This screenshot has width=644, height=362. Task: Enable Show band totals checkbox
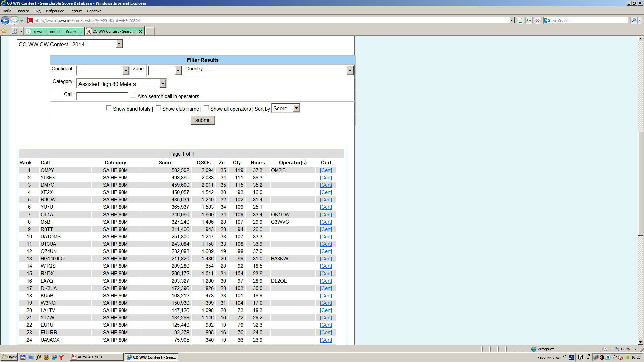pos(109,108)
